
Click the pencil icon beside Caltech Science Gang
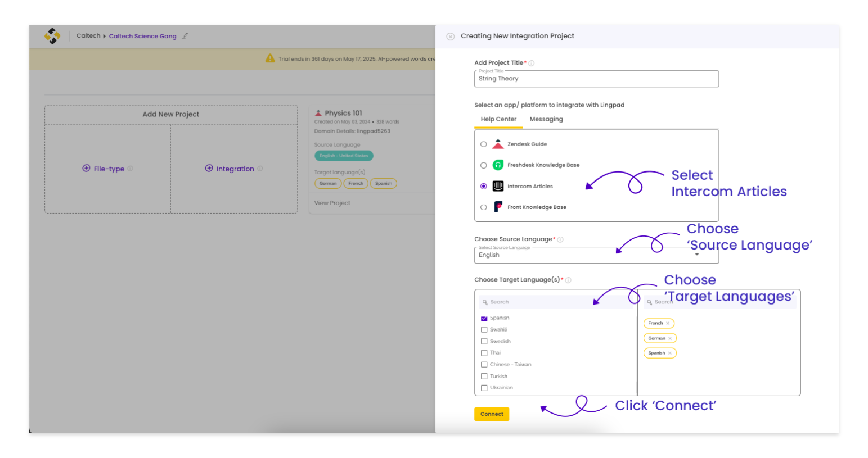(185, 36)
